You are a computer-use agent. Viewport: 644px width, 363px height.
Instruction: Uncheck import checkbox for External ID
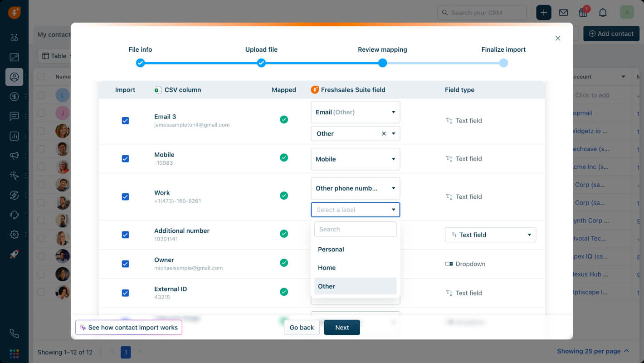tap(125, 293)
